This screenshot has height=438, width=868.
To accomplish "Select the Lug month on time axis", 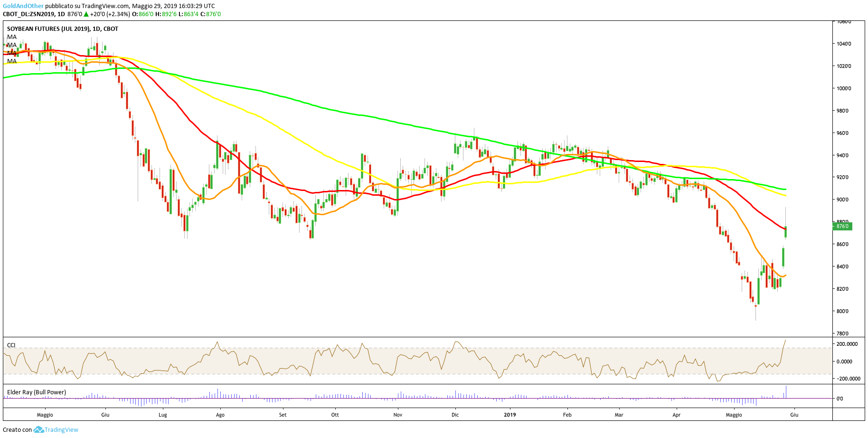I will 163,415.
